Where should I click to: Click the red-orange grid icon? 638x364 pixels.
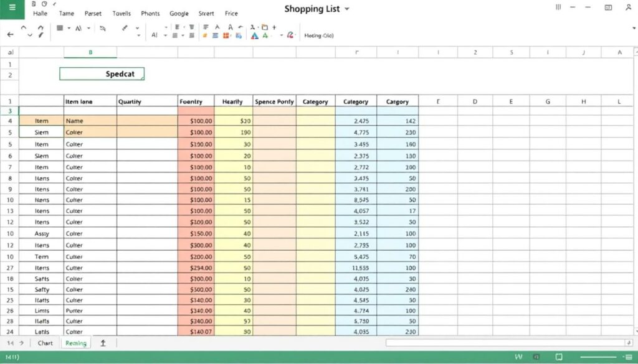226,35
